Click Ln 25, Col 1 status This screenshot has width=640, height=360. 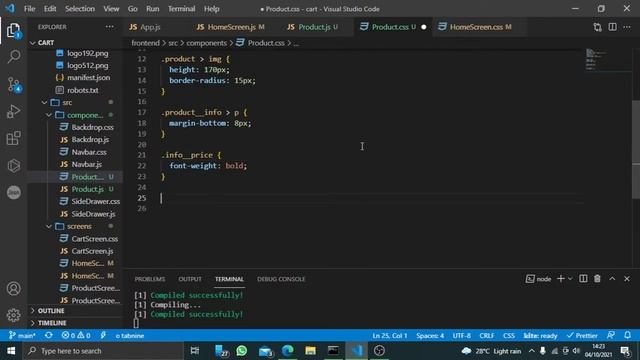click(x=389, y=336)
